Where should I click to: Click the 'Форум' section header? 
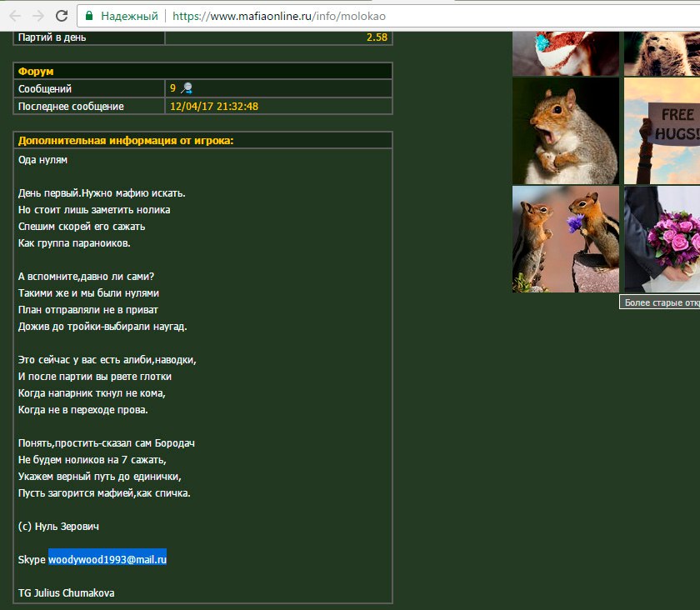pos(36,72)
